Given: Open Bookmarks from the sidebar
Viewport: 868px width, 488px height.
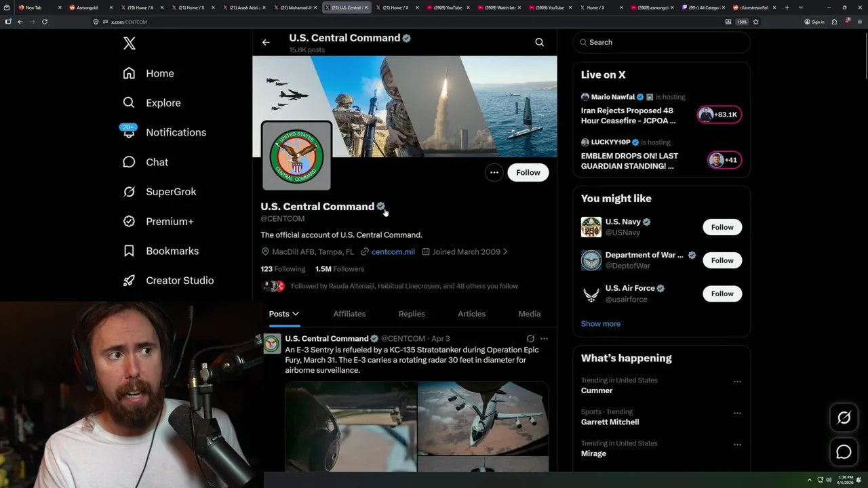Looking at the screenshot, I should [161, 251].
